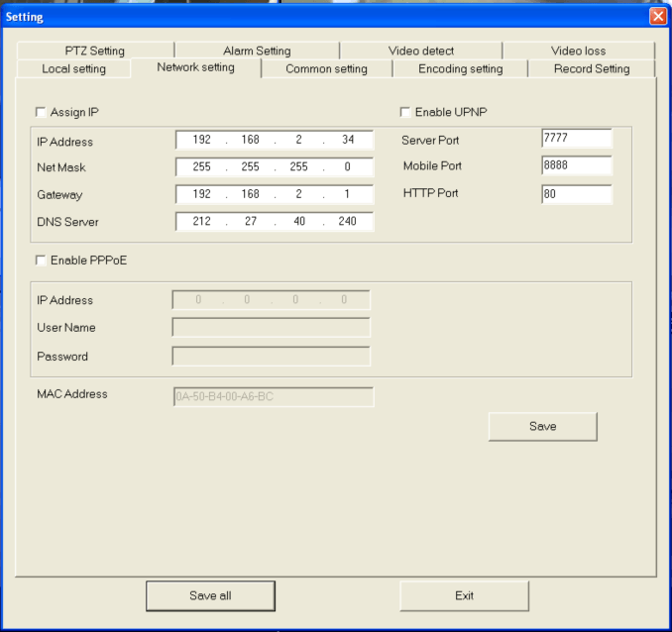672x632 pixels.
Task: Toggle the Enable PPPoE checkbox
Action: pos(41,261)
